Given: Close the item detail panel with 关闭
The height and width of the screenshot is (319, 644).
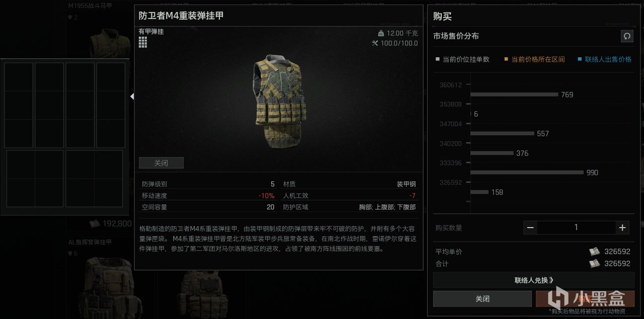Looking at the screenshot, I should [161, 163].
